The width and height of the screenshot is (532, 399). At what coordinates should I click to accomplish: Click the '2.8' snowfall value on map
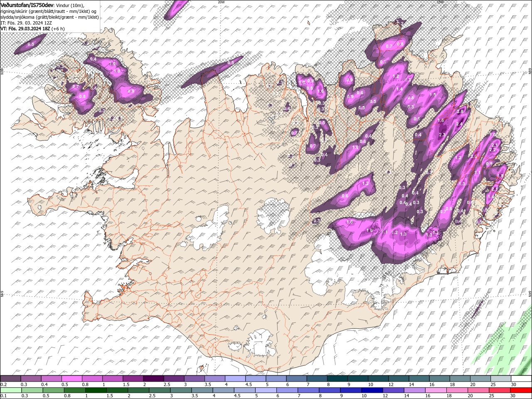460,112
